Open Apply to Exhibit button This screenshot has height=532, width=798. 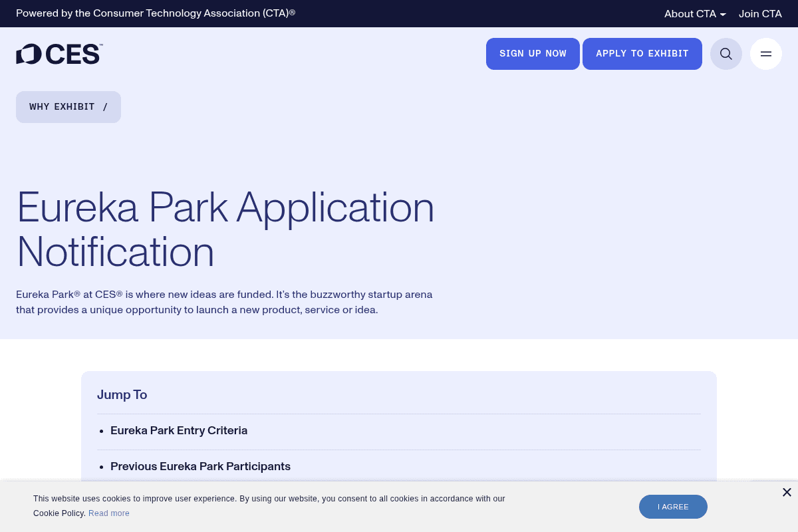642,54
